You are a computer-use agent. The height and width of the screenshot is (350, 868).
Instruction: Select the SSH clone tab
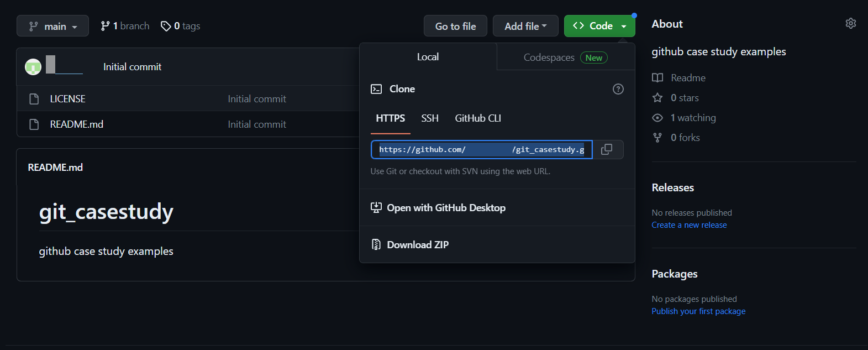coord(430,118)
